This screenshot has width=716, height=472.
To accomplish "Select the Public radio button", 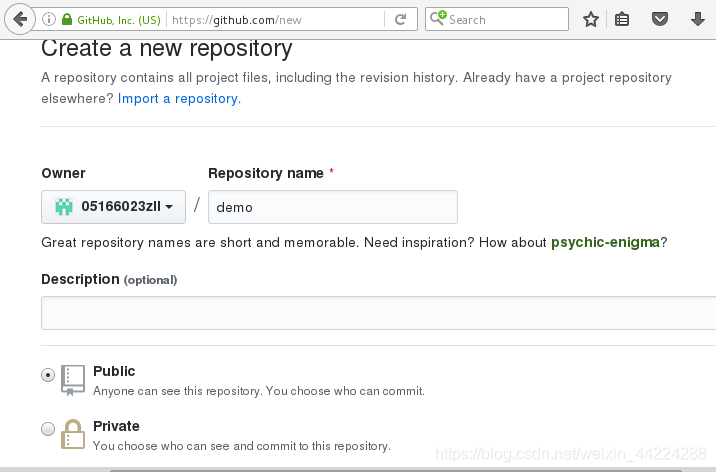I will click(47, 375).
